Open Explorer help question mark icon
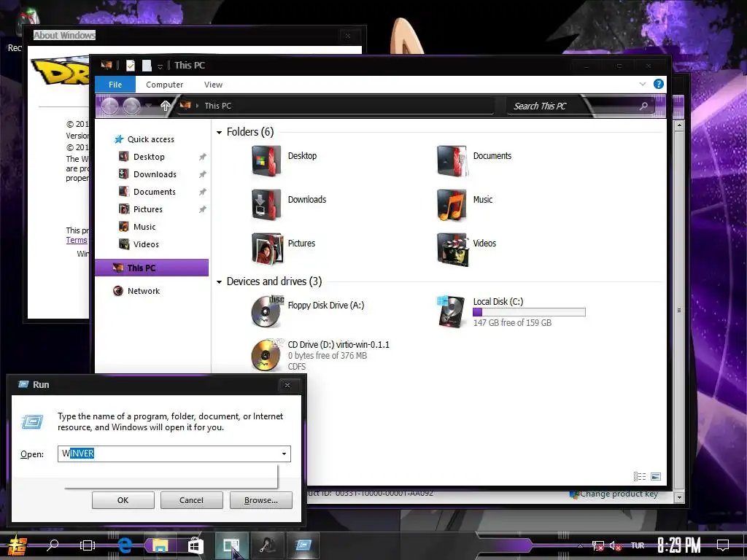Image resolution: width=747 pixels, height=560 pixels. pyautogui.click(x=659, y=85)
